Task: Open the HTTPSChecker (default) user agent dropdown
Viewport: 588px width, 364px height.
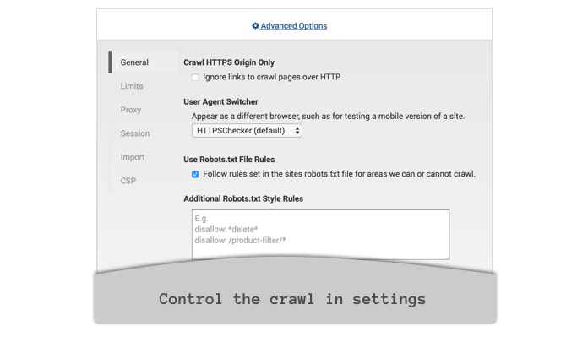Action: 247,130
